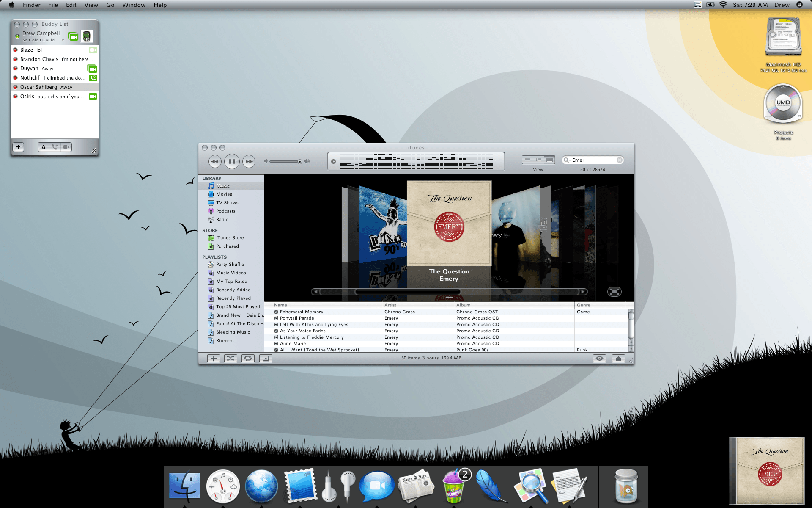Select The Question album cover
The image size is (812, 508).
pyautogui.click(x=449, y=223)
